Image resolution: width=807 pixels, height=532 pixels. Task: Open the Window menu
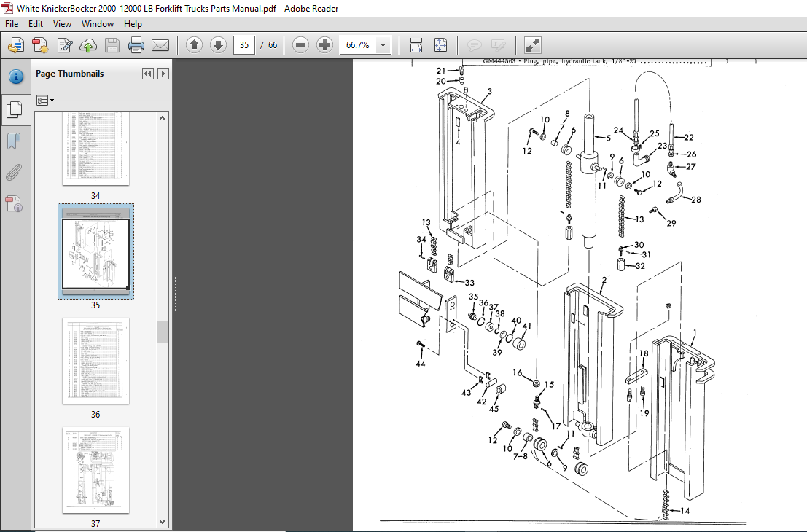[97, 23]
